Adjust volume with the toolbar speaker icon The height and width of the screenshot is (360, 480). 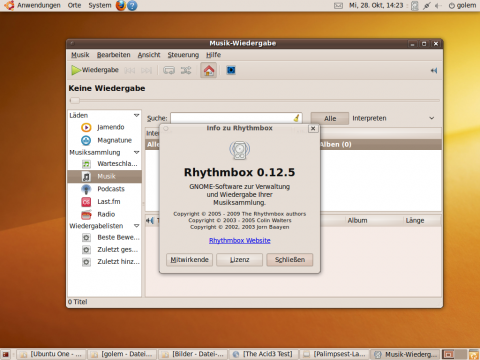point(434,70)
